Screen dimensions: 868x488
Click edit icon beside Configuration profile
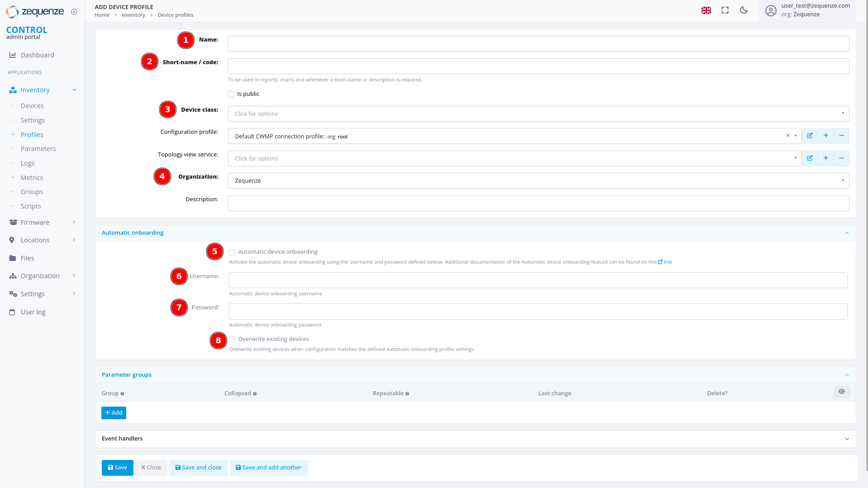[x=810, y=136]
